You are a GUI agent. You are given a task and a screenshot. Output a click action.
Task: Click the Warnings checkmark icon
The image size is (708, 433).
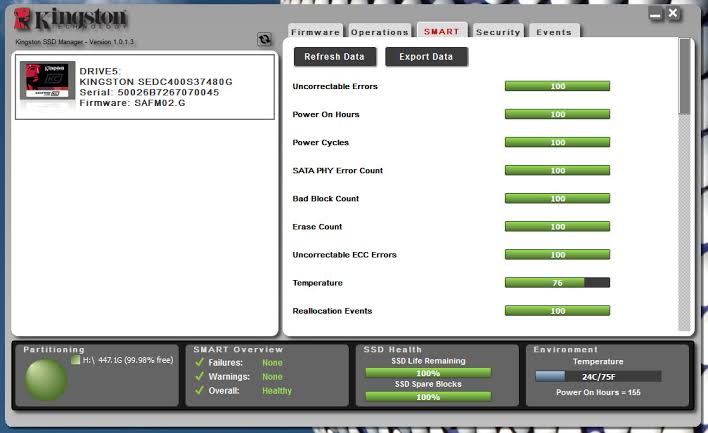199,376
